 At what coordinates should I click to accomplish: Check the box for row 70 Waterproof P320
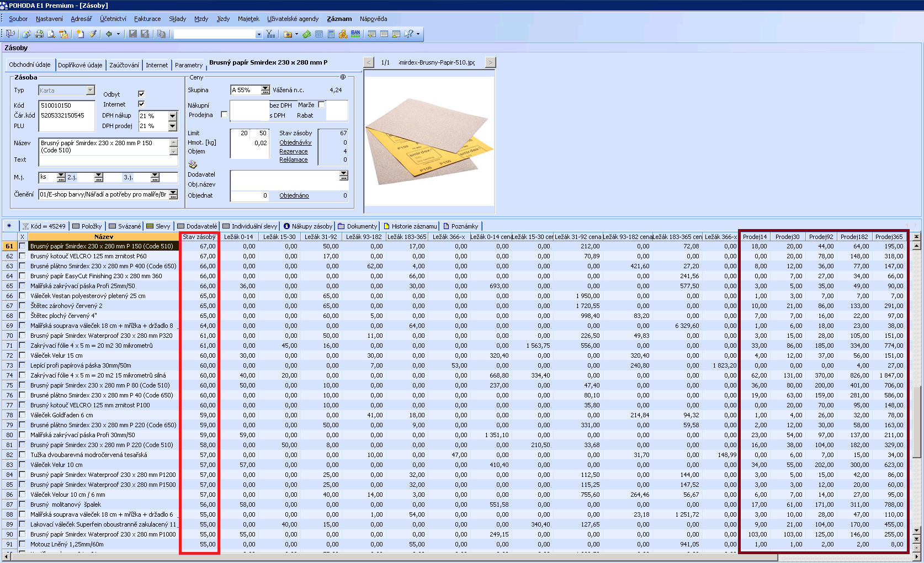[x=22, y=336]
